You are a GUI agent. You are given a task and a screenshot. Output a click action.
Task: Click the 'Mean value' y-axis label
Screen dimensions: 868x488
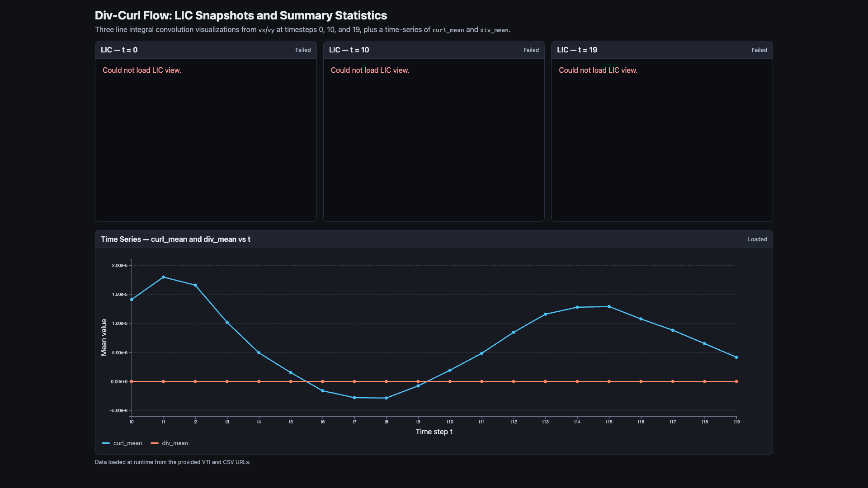coord(104,338)
